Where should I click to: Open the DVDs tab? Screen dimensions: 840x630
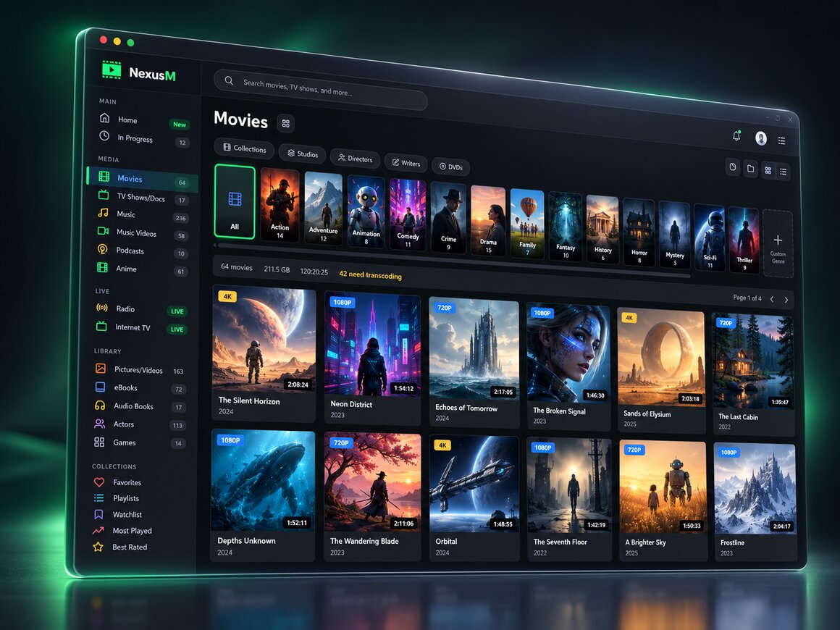(x=451, y=167)
